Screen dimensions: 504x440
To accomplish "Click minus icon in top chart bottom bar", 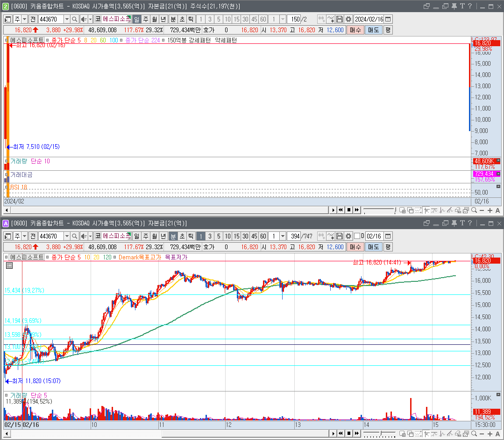I will (482, 210).
